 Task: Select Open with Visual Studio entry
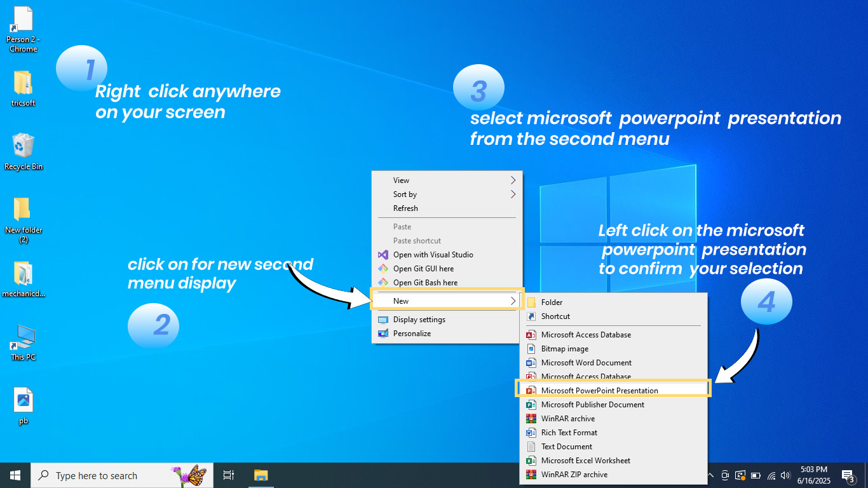point(433,255)
